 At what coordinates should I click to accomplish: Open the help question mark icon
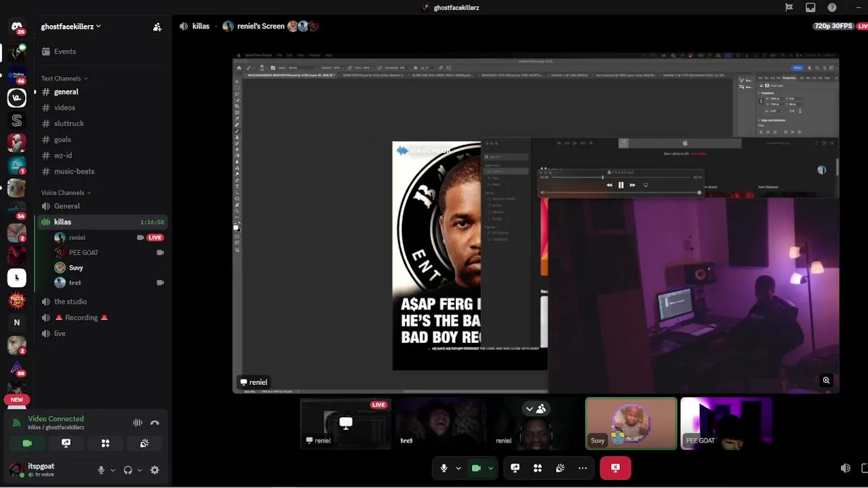click(832, 7)
